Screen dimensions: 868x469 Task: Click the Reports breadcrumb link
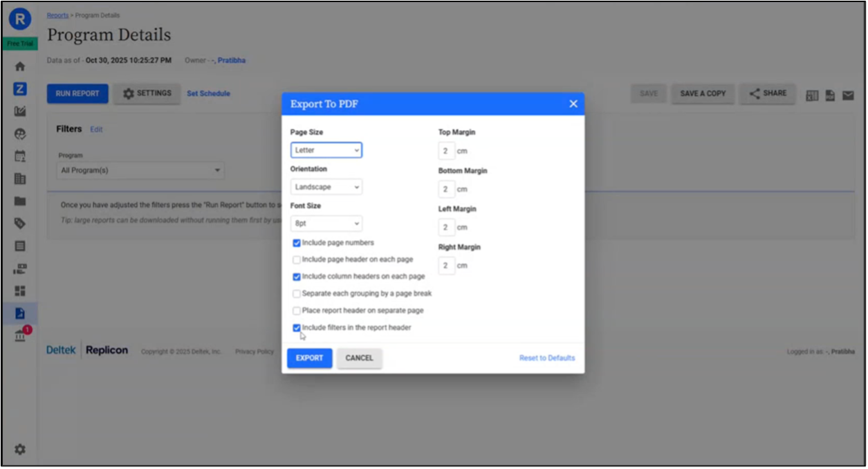pos(57,15)
